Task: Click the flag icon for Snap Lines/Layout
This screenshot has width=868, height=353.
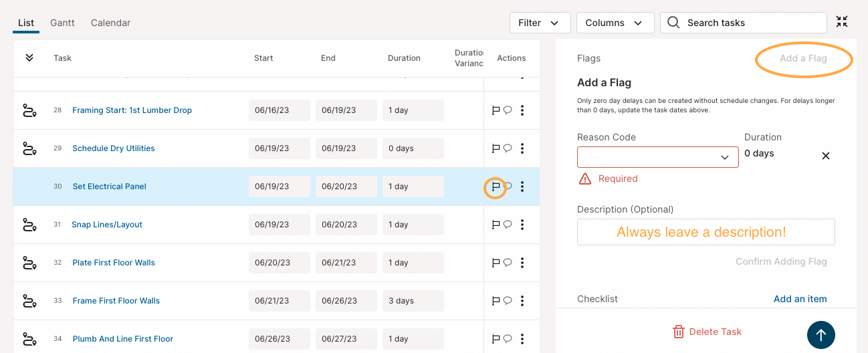Action: pyautogui.click(x=496, y=225)
